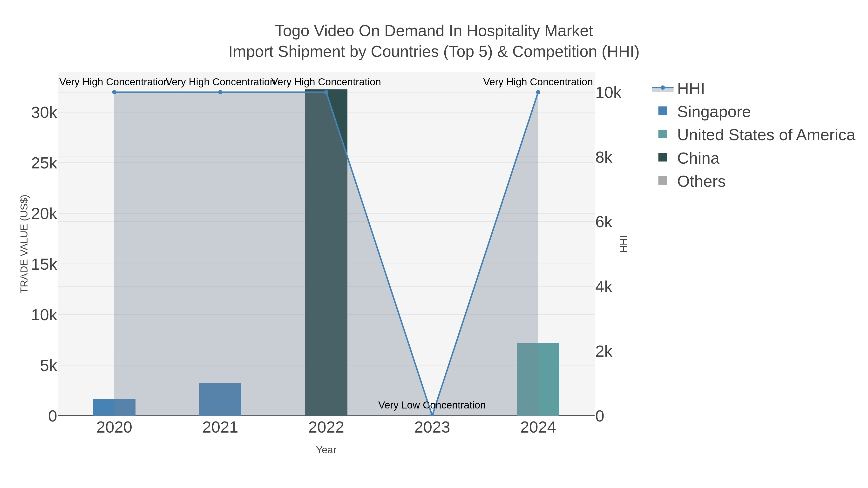The width and height of the screenshot is (868, 488).
Task: Click the 2023 x-axis tick label
Action: tap(432, 428)
